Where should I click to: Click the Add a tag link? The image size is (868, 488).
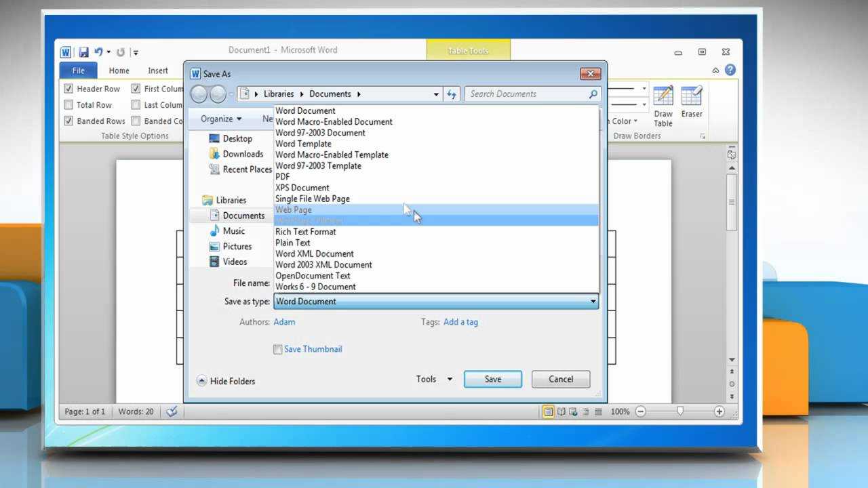(x=460, y=322)
